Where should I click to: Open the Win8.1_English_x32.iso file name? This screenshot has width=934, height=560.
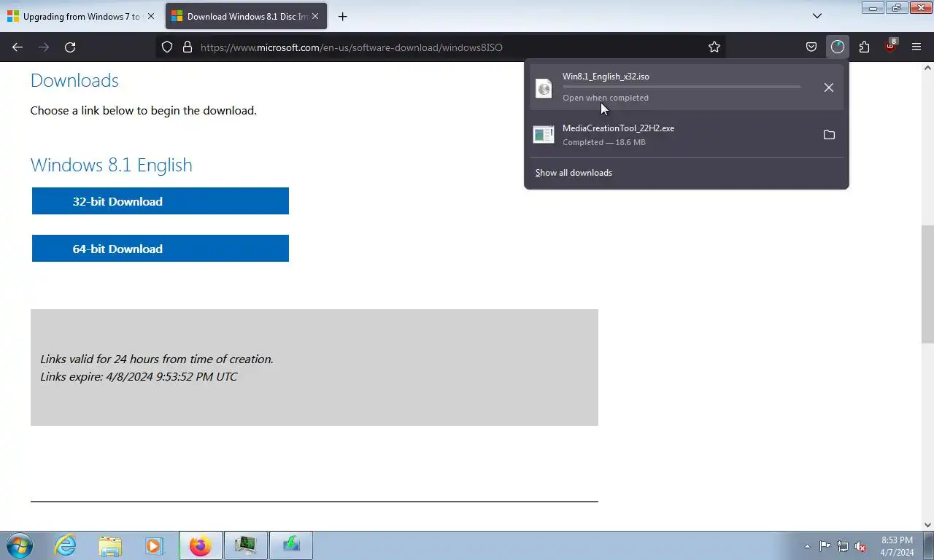tap(606, 77)
